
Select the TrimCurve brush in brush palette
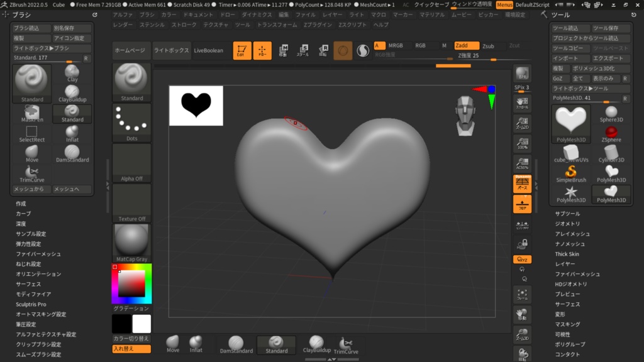[32, 174]
